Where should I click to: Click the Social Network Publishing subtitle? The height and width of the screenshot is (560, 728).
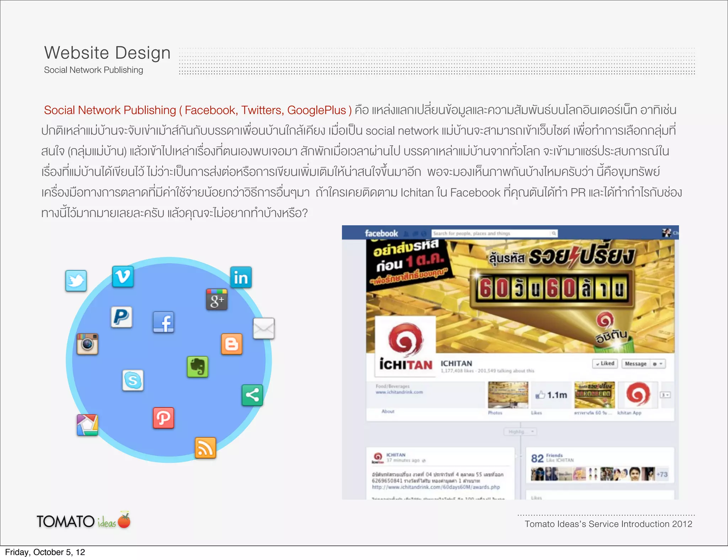93,70
